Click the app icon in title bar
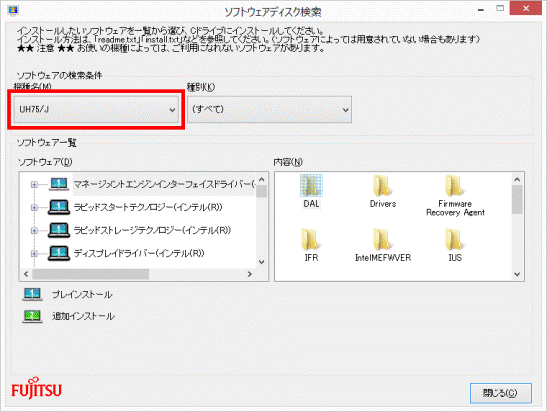 13,10
